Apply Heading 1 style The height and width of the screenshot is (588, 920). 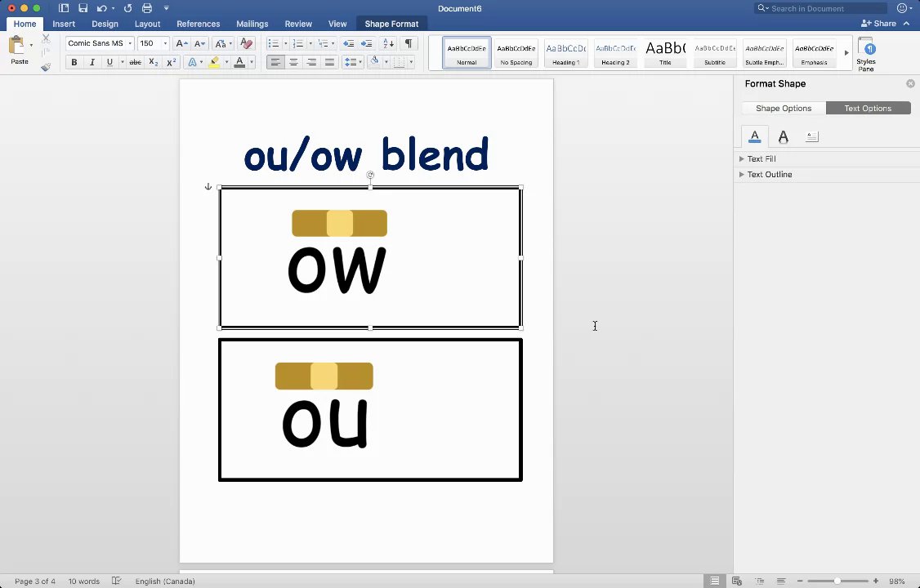566,53
